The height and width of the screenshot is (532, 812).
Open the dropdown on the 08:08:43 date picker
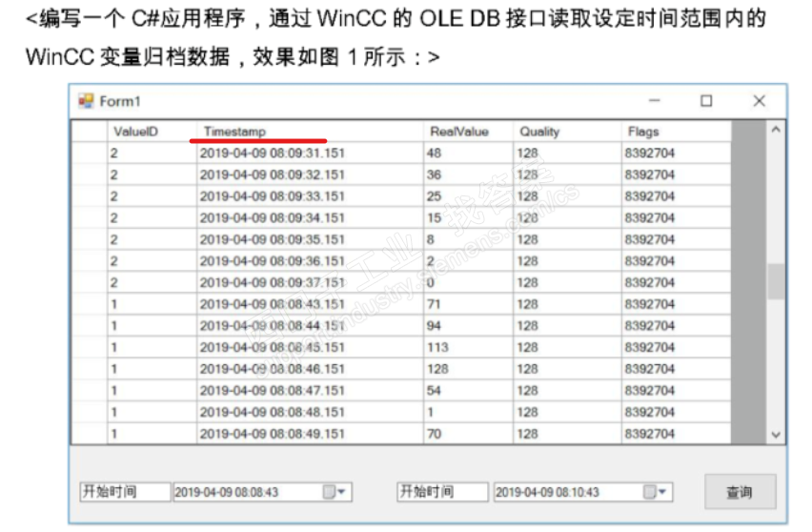point(342,492)
